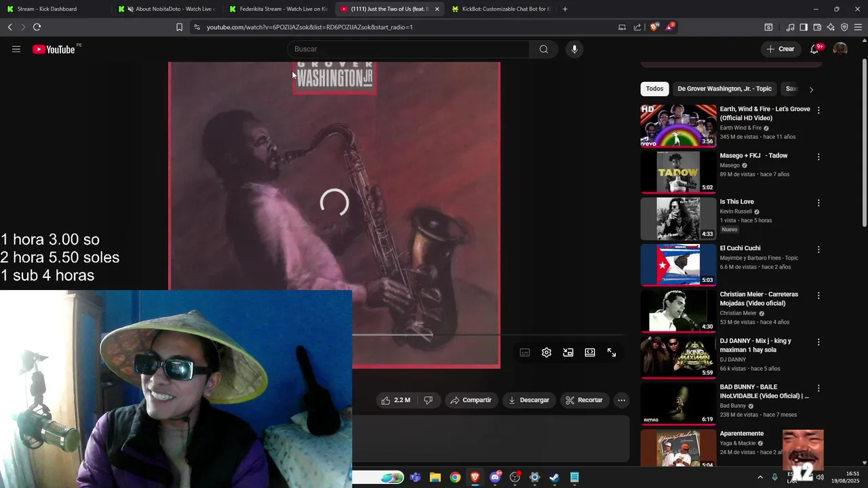
Task: Switch to Federikita Stream browser tab
Action: [x=279, y=9]
